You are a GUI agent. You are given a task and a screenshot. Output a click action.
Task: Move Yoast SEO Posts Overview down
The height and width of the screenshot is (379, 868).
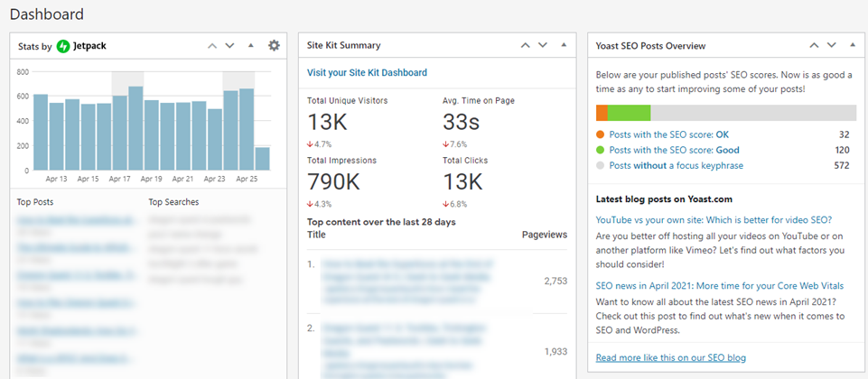coord(832,45)
